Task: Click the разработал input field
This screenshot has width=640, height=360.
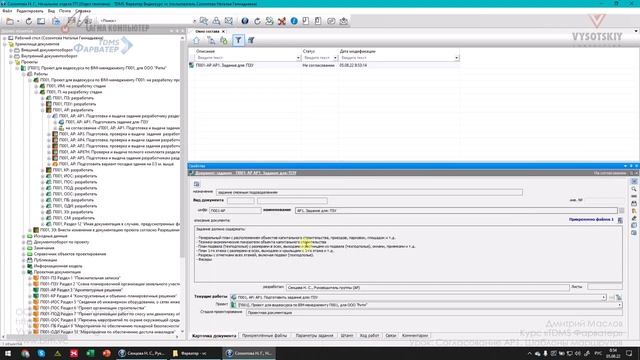Action: [428, 287]
